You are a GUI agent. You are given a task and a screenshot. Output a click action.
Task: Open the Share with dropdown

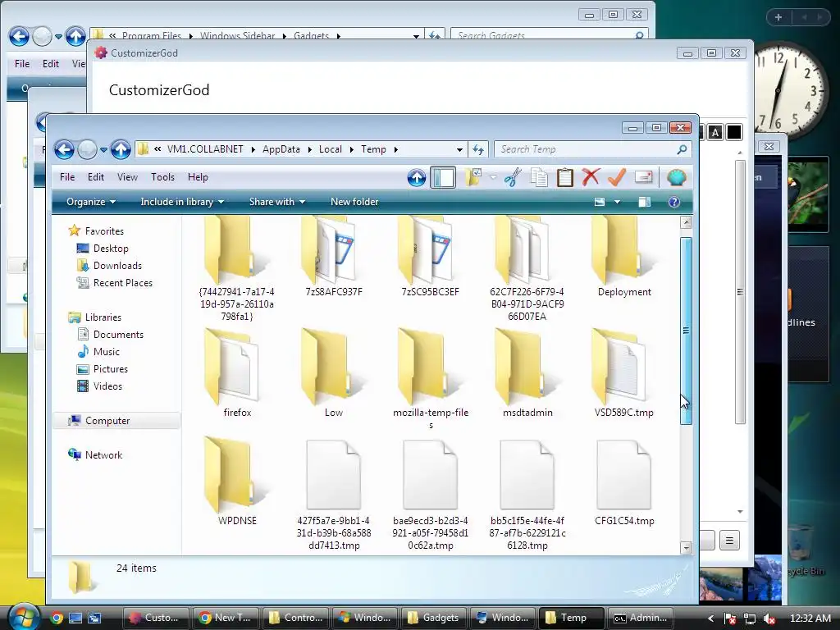[x=277, y=202]
